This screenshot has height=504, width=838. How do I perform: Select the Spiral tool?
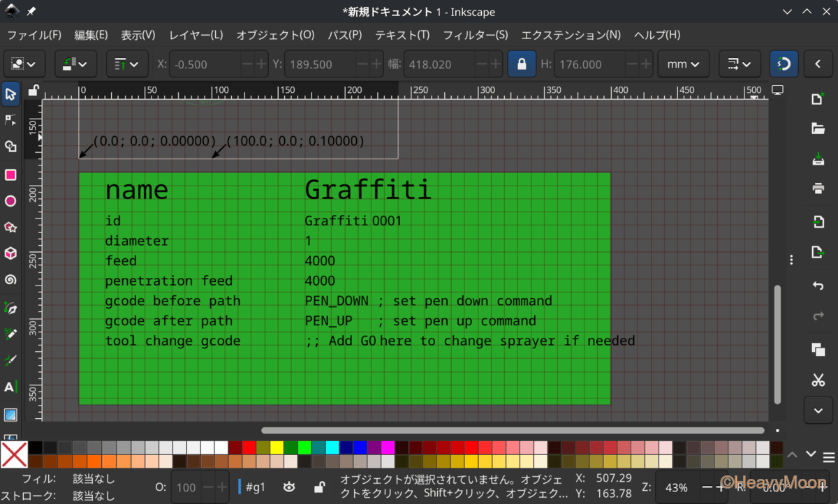tap(10, 280)
